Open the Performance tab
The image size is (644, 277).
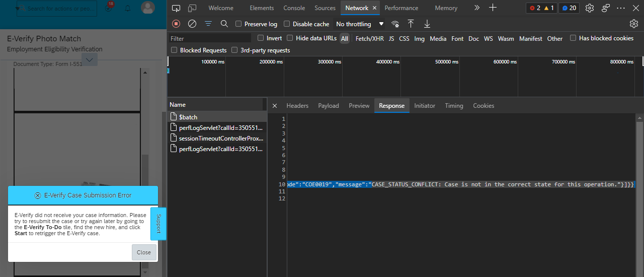(x=401, y=8)
